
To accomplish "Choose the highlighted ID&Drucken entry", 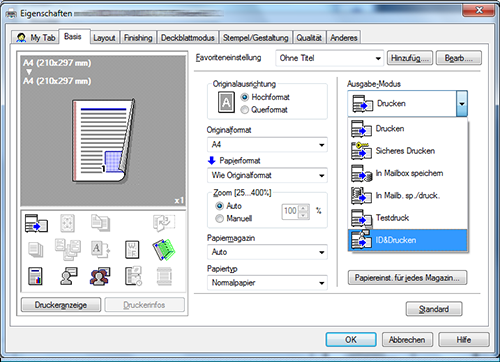I will tap(408, 240).
